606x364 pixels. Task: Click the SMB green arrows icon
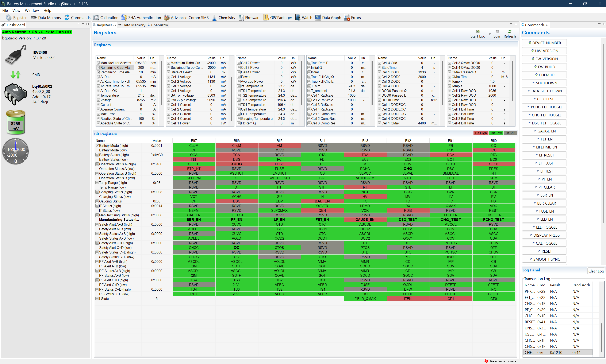click(16, 75)
